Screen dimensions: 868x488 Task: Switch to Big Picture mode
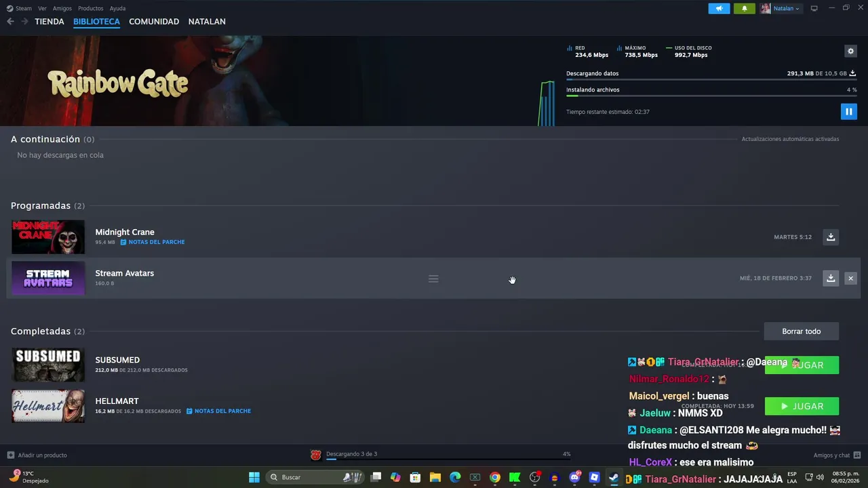(x=814, y=8)
